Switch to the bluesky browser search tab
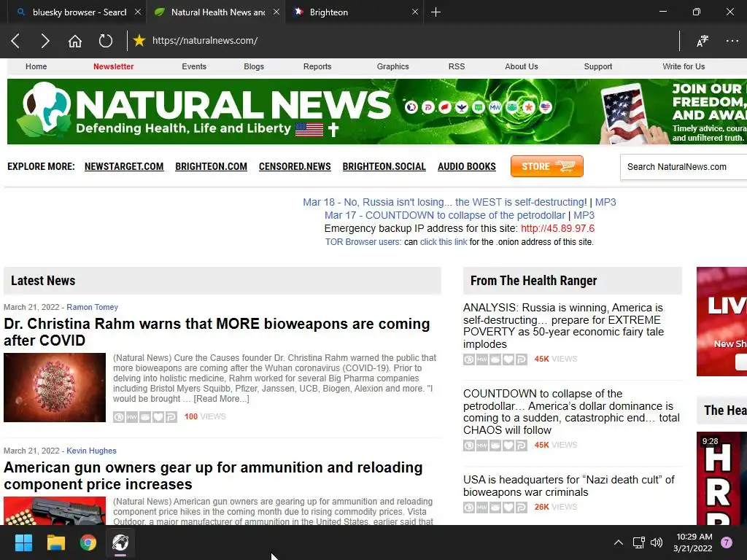 point(77,12)
